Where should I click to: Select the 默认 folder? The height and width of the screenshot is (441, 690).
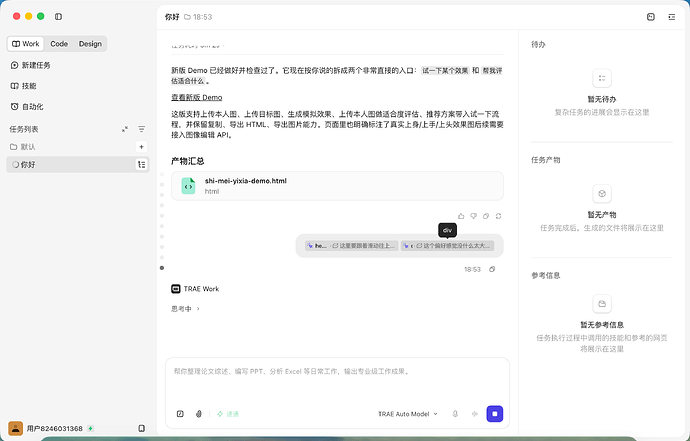pos(23,147)
